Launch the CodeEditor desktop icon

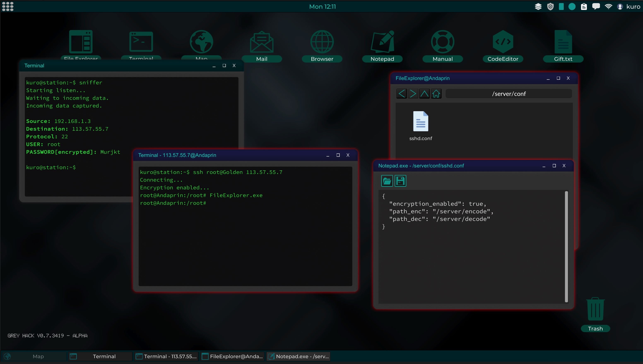(503, 46)
